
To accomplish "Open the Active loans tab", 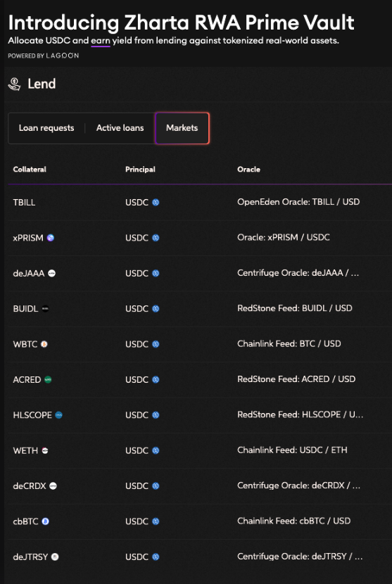I will coord(120,128).
